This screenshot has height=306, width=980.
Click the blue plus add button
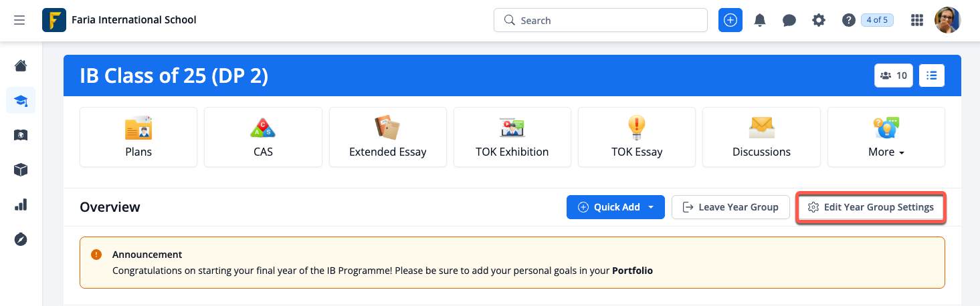point(730,20)
